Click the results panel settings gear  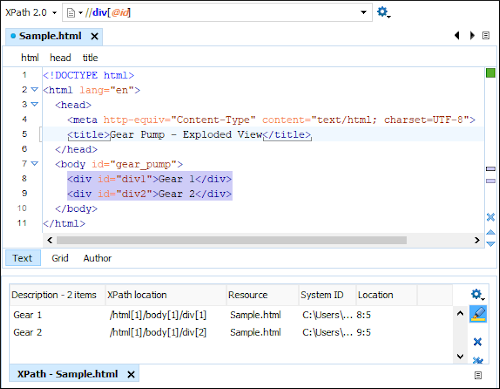(x=478, y=294)
